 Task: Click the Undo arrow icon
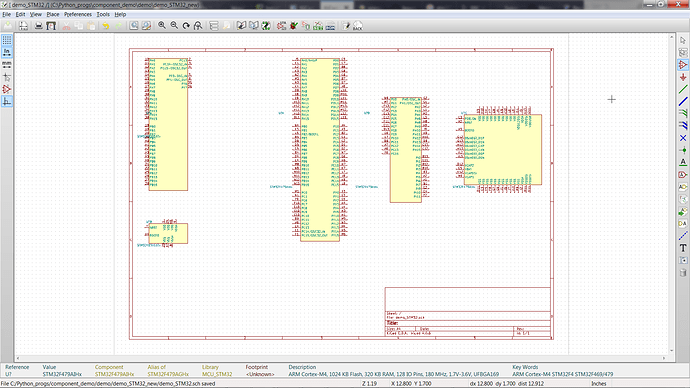point(106,26)
